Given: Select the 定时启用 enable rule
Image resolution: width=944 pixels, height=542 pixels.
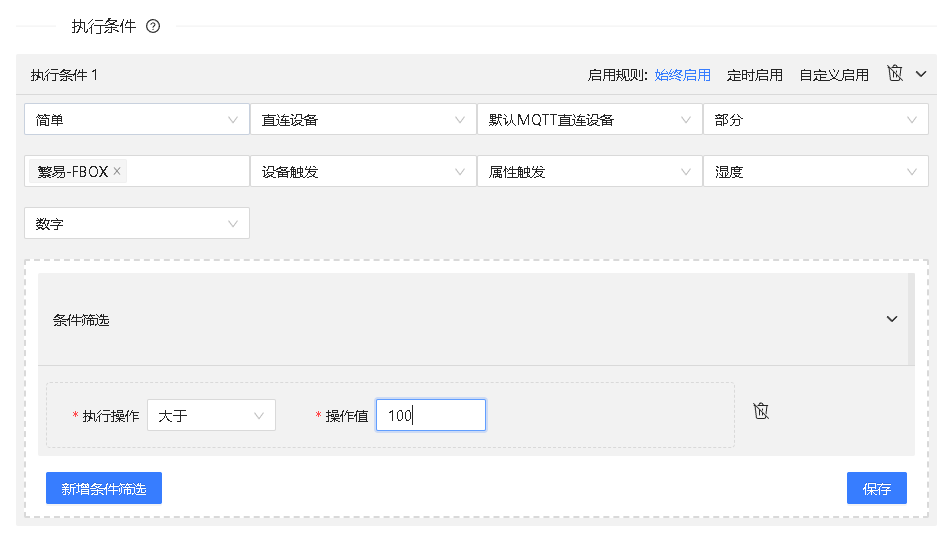Looking at the screenshot, I should click(754, 75).
